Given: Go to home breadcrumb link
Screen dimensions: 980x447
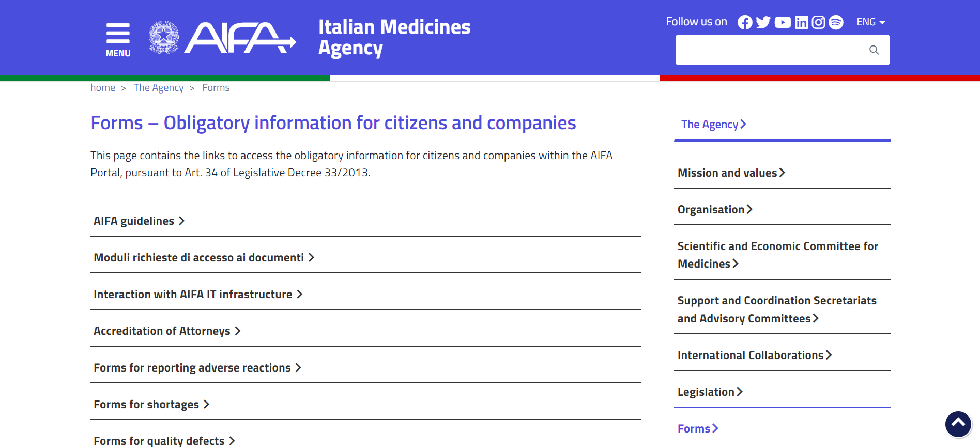Looking at the screenshot, I should click(103, 88).
